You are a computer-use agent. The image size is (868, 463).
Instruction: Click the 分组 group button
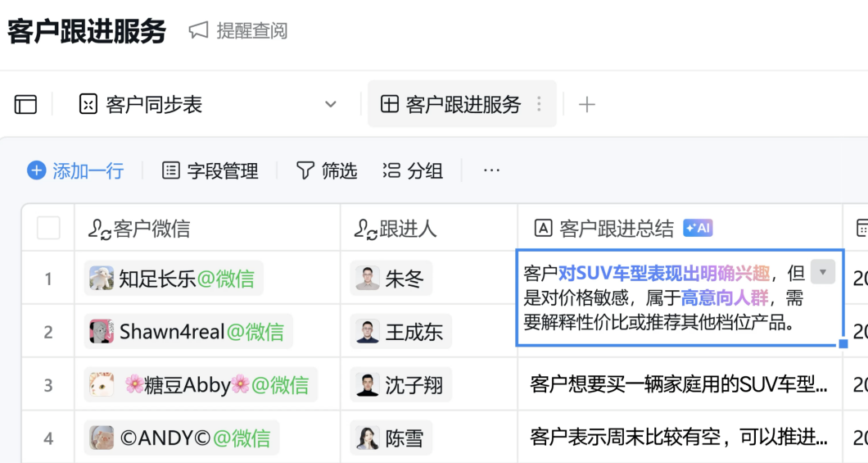(x=414, y=170)
